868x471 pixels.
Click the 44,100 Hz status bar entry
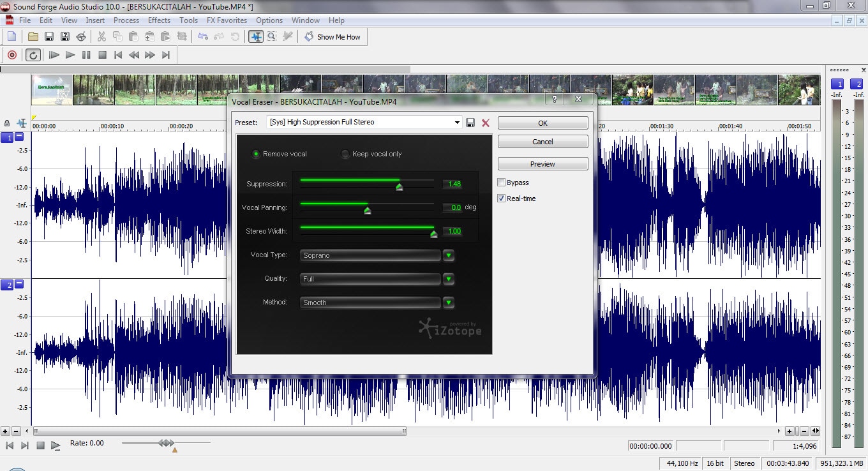[x=682, y=463]
